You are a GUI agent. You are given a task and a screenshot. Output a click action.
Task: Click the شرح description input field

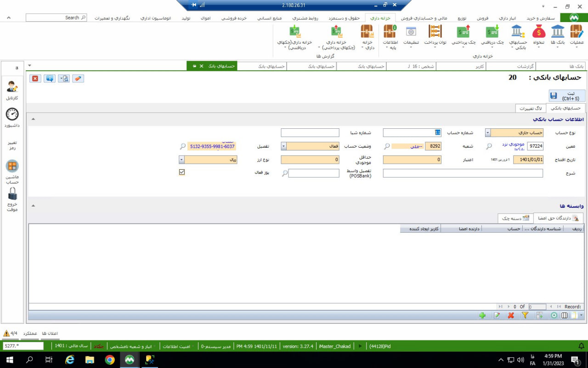click(463, 173)
